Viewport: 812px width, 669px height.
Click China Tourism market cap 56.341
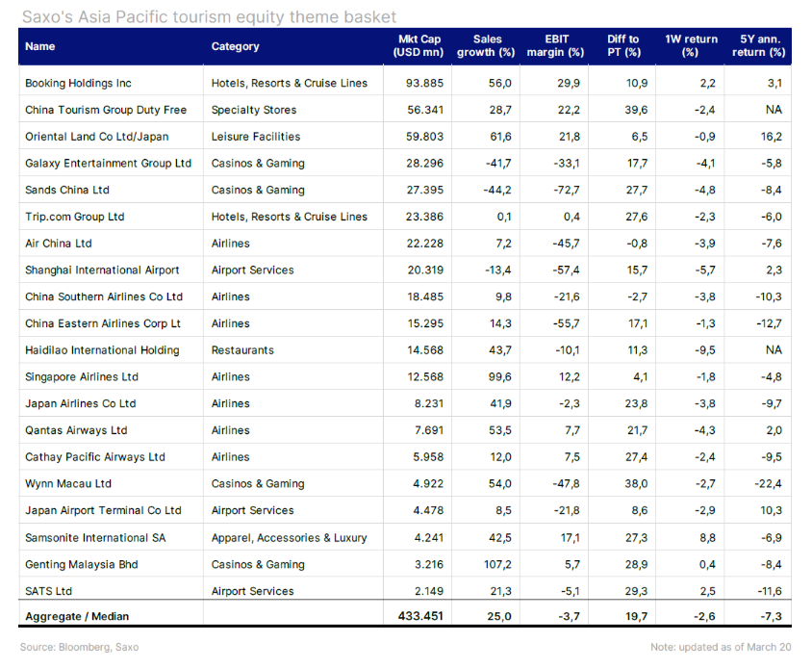click(x=425, y=110)
